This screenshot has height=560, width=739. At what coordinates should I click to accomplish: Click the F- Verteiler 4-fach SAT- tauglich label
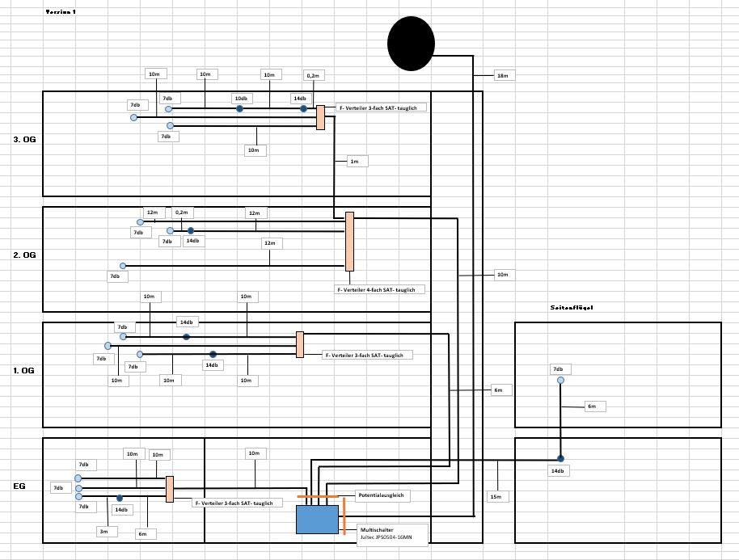pos(380,288)
